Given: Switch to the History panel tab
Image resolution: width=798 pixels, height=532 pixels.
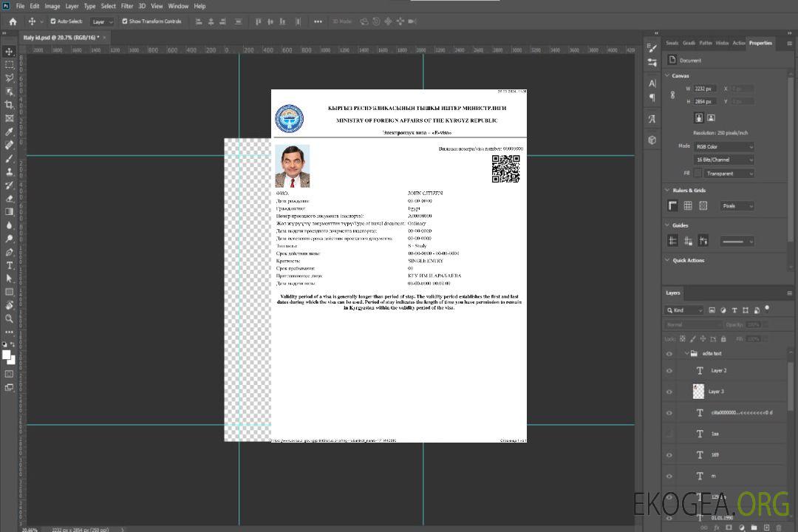Looking at the screenshot, I should 722,44.
